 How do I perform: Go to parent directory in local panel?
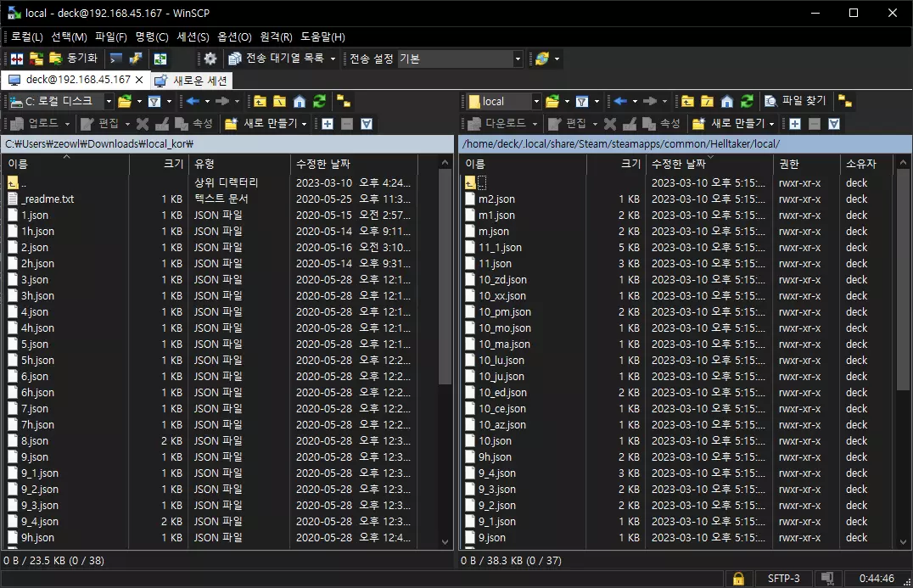(260, 102)
